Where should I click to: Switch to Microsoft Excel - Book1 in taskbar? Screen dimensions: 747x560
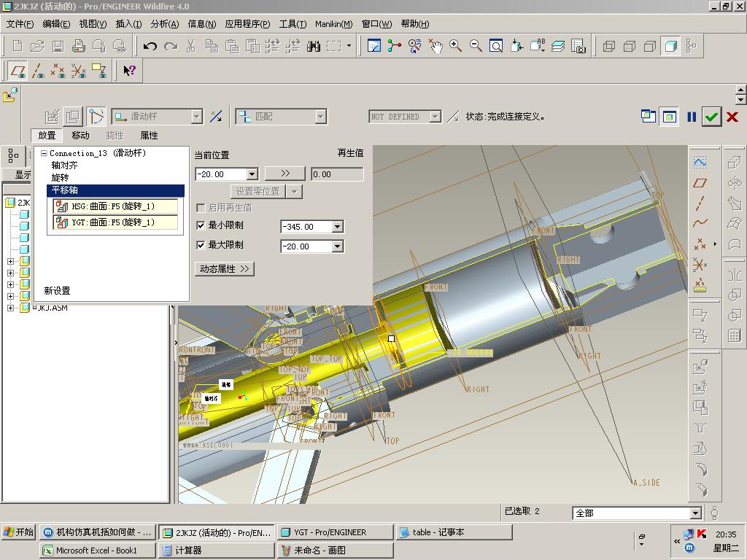coord(97,551)
